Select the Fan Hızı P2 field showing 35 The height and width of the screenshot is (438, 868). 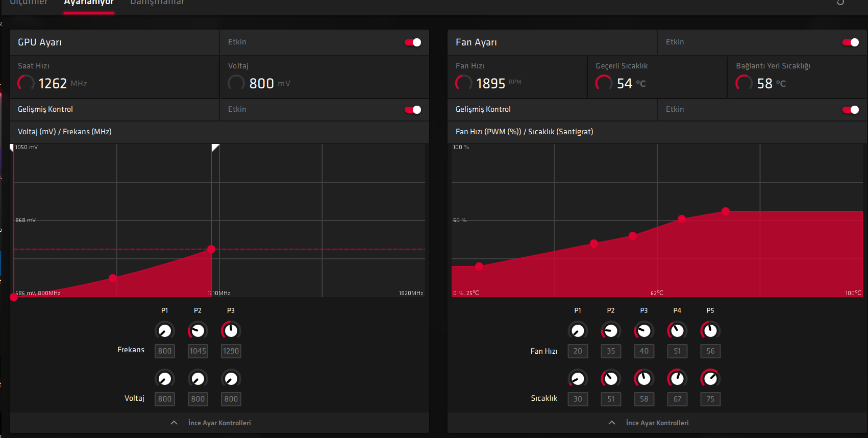coord(611,351)
